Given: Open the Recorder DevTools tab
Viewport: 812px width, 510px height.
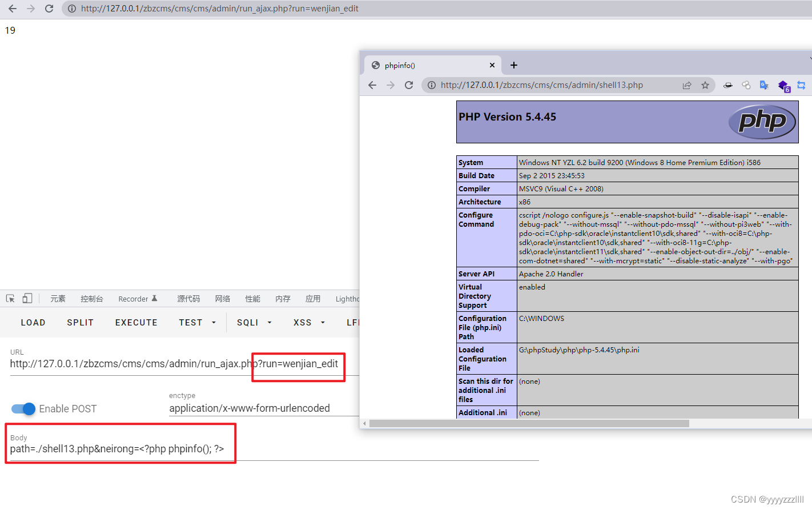Looking at the screenshot, I should (x=138, y=299).
